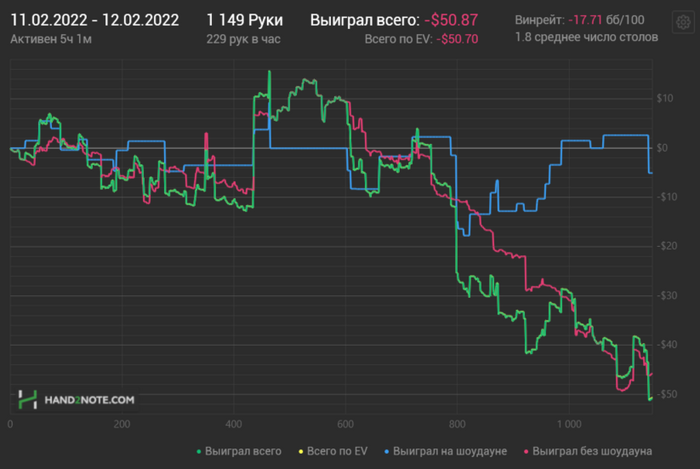
Task: Click the green line's endpoint at -$50
Action: click(x=651, y=398)
